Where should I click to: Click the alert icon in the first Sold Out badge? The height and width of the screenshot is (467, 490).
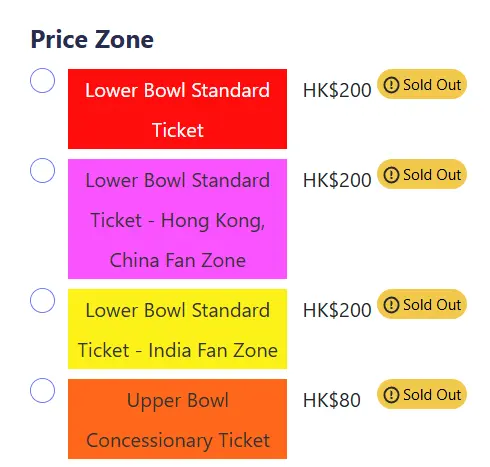coord(391,85)
